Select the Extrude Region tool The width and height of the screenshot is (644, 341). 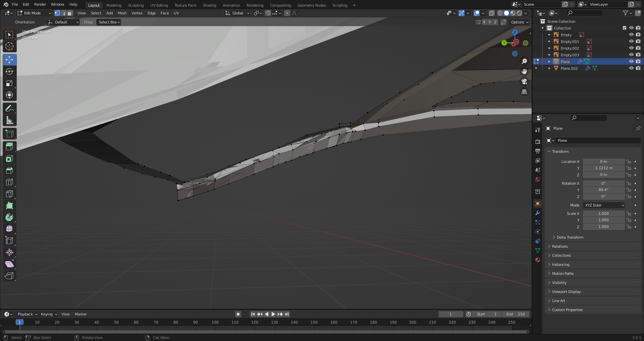9,147
